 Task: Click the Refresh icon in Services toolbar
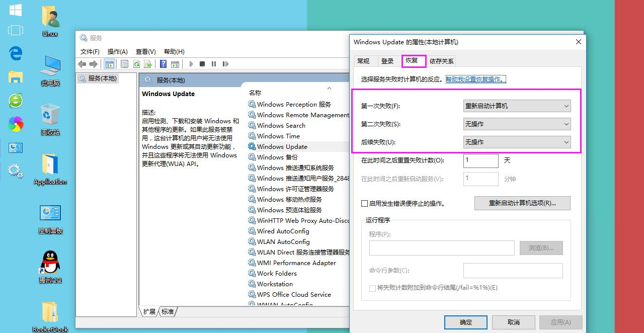click(136, 64)
